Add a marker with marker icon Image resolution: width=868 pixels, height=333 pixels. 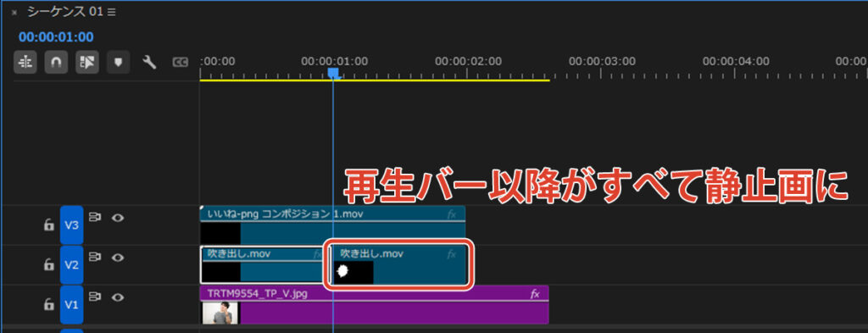pos(118,63)
